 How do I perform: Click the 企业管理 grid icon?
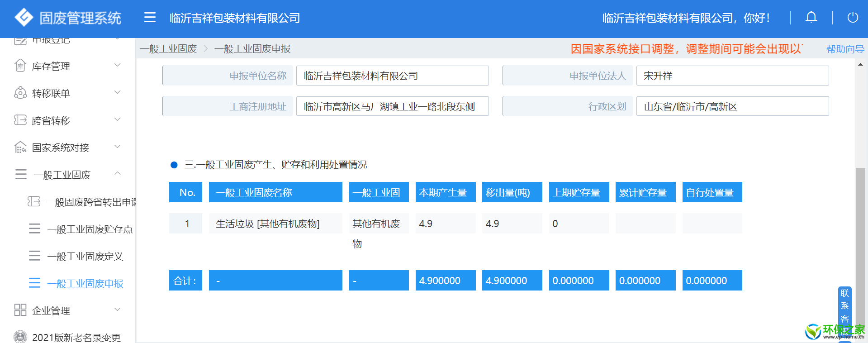click(x=20, y=310)
